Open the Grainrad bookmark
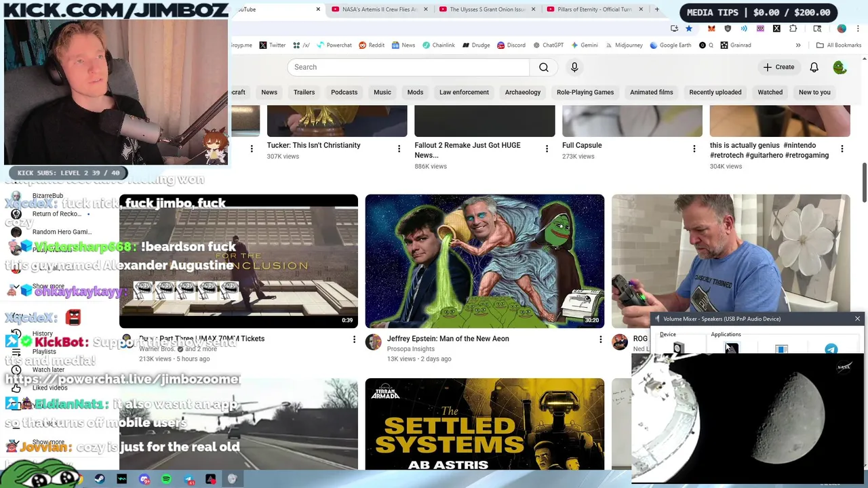The image size is (868, 488). [x=736, y=45]
